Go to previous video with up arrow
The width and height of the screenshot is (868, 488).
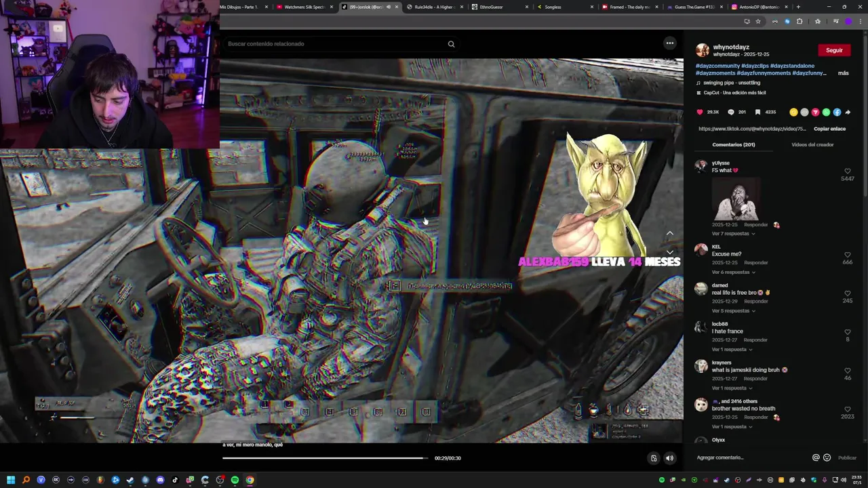(x=670, y=233)
